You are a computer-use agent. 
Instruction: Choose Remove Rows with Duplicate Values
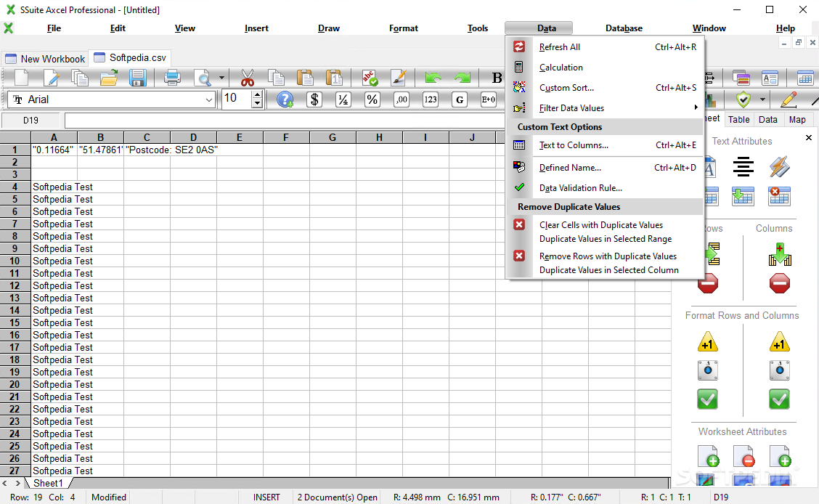604,263
